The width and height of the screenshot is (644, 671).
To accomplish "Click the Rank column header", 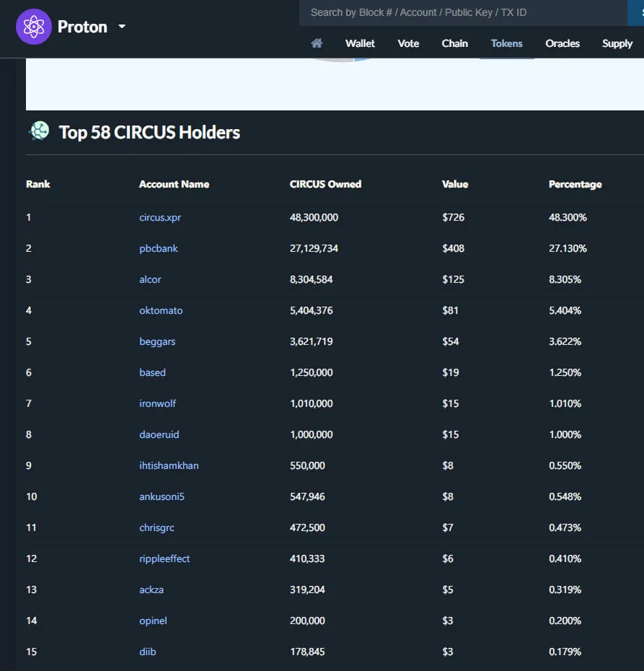I will (x=38, y=184).
